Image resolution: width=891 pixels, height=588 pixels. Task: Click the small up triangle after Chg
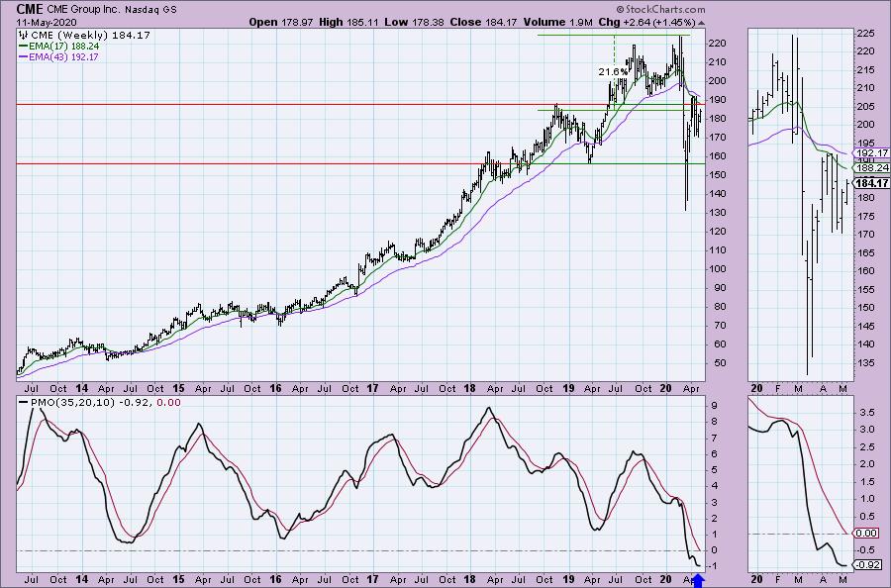coord(701,23)
